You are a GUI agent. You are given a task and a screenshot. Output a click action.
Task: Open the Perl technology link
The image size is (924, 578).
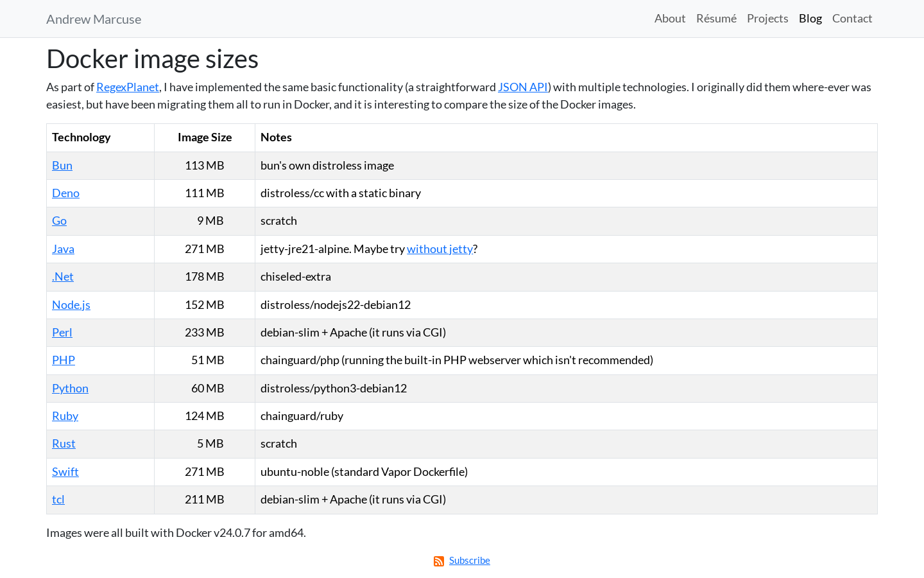coord(62,333)
